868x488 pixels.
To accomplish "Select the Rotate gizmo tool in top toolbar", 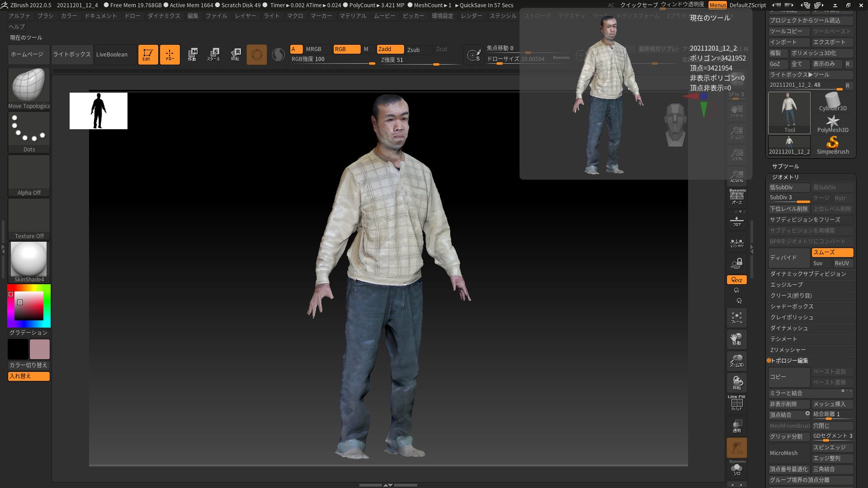I will 236,55.
